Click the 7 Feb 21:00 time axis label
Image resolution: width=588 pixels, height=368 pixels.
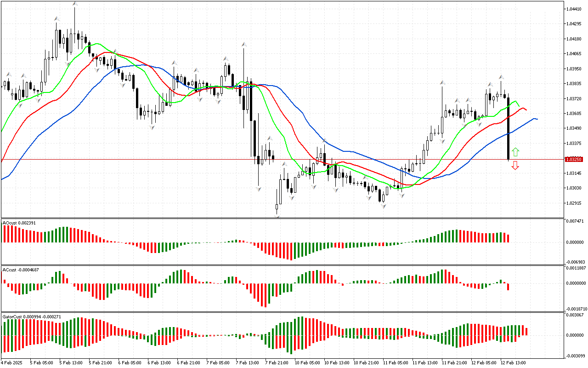pyautogui.click(x=277, y=363)
